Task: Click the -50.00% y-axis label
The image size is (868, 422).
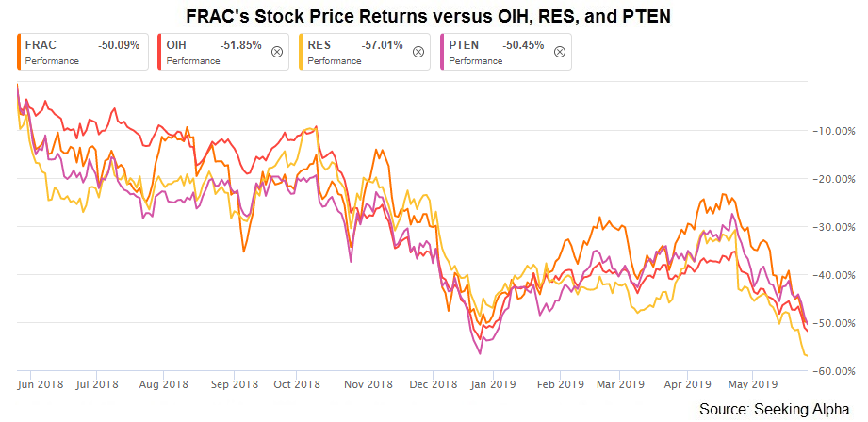Action: click(x=834, y=322)
